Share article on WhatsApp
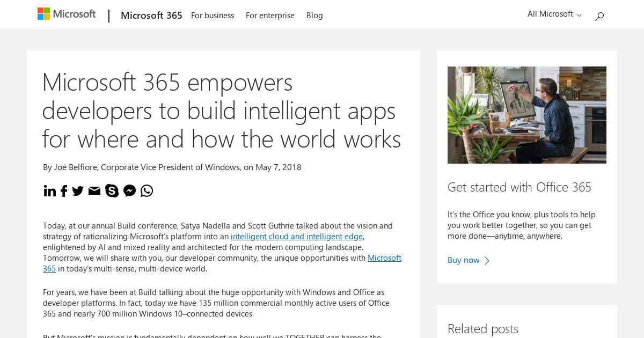The height and width of the screenshot is (338, 644). click(x=147, y=190)
